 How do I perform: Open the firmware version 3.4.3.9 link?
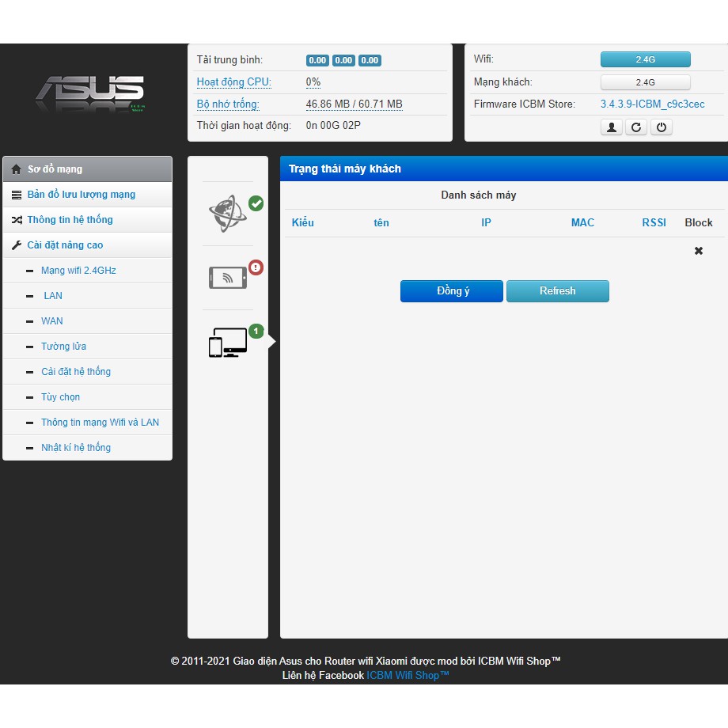[x=652, y=104]
